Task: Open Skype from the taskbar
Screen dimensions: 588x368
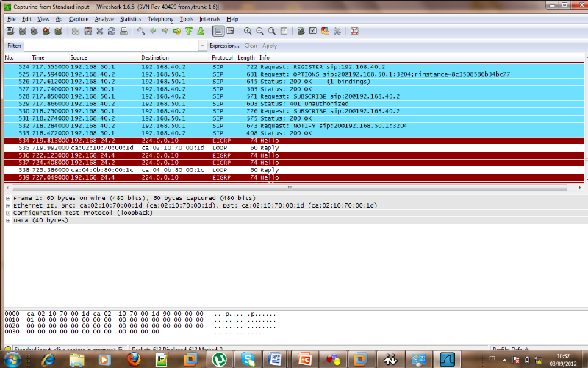Action: (248, 359)
